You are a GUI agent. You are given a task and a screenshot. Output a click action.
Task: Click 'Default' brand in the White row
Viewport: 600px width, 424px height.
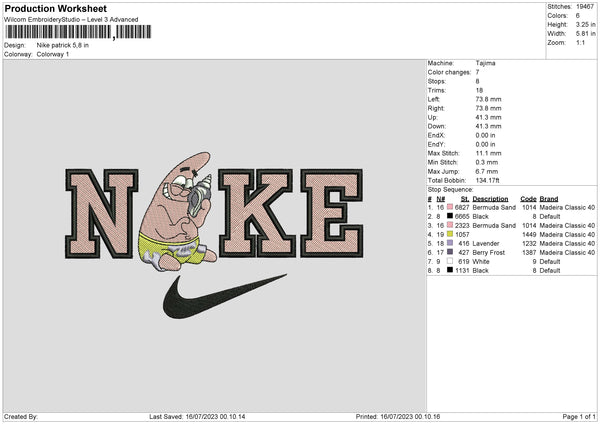(x=550, y=261)
